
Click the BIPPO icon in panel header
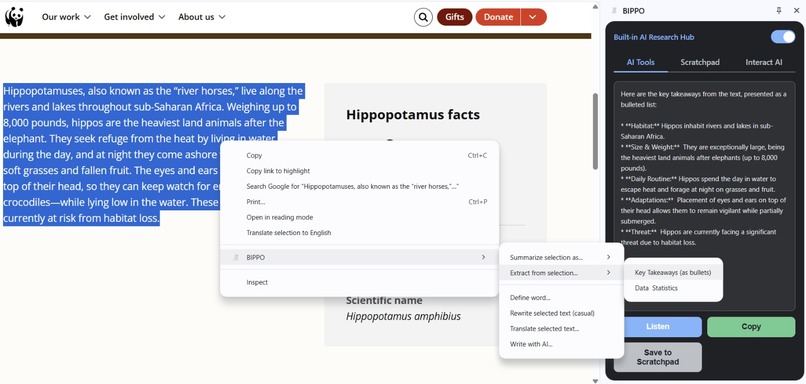pos(614,11)
